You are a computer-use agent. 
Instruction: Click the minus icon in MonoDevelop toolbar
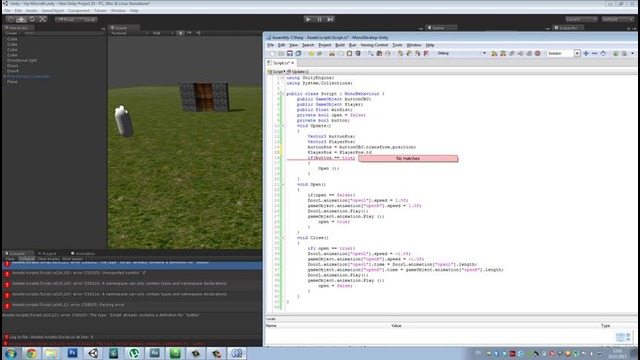click(594, 53)
